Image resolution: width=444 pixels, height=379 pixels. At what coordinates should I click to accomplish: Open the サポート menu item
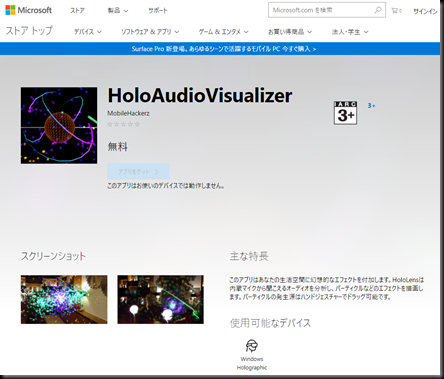tap(158, 11)
